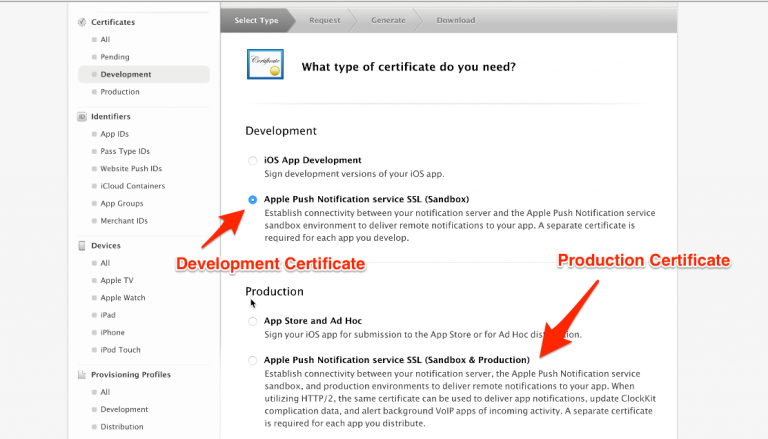Open Apple Watch devices
Screen dimensions: 768x439
tap(122, 298)
